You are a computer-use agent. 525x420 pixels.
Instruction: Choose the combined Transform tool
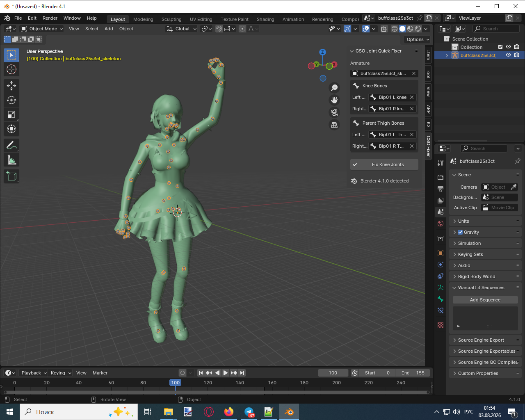[11, 129]
